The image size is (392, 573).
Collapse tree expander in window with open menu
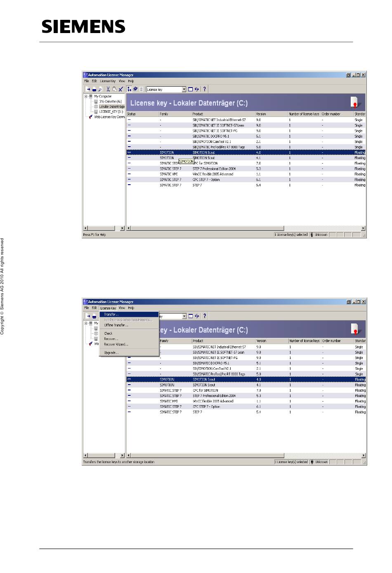pos(86,323)
